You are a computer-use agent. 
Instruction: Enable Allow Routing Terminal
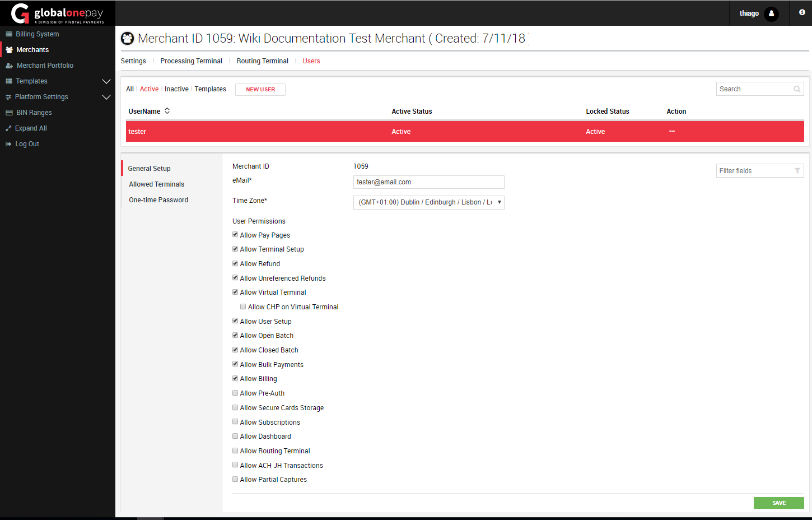tap(235, 451)
